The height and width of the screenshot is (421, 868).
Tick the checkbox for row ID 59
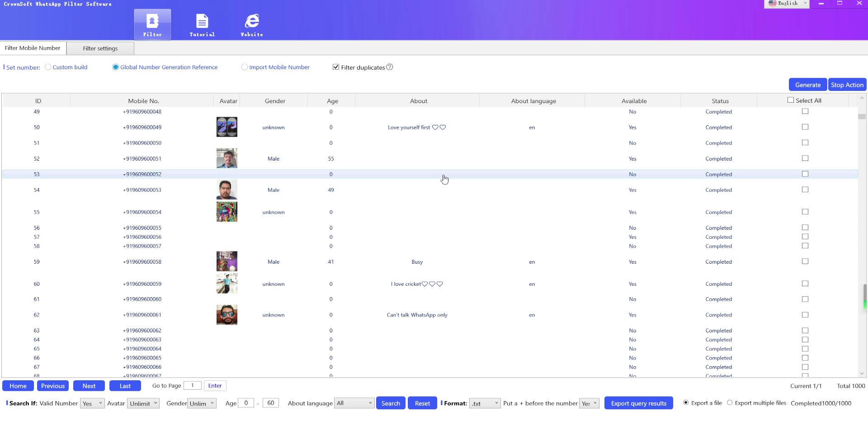pos(805,261)
